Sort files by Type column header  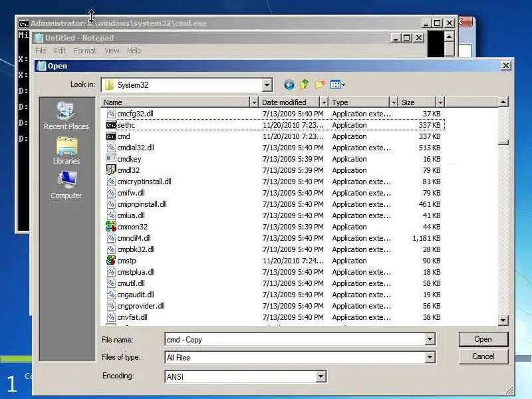coord(359,102)
